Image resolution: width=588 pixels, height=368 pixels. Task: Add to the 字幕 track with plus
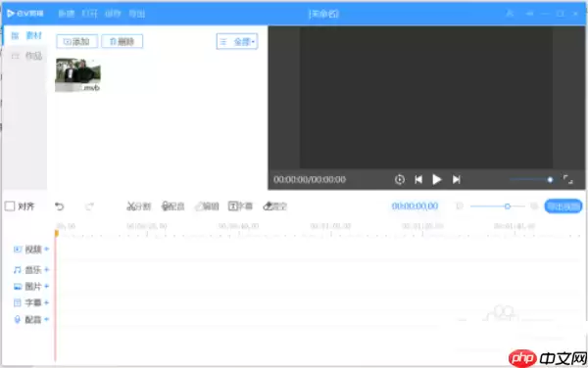click(46, 302)
